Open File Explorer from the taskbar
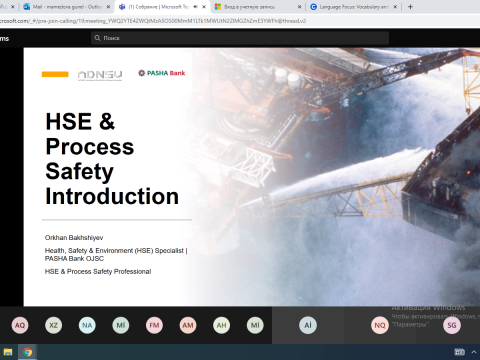The height and width of the screenshot is (360, 480). 8,352
